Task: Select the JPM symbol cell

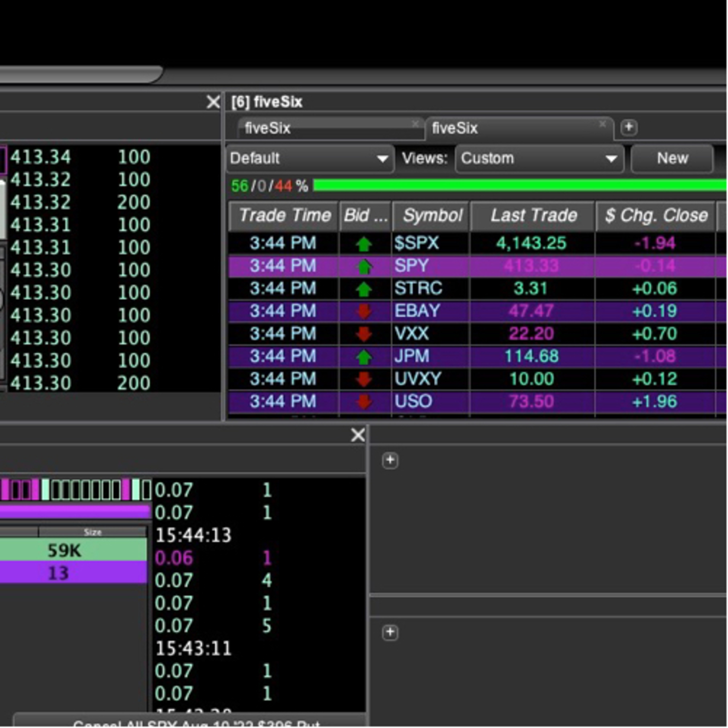Action: pos(431,356)
